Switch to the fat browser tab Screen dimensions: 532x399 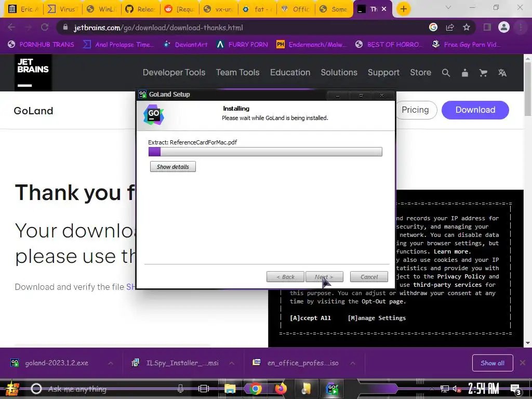tap(258, 9)
